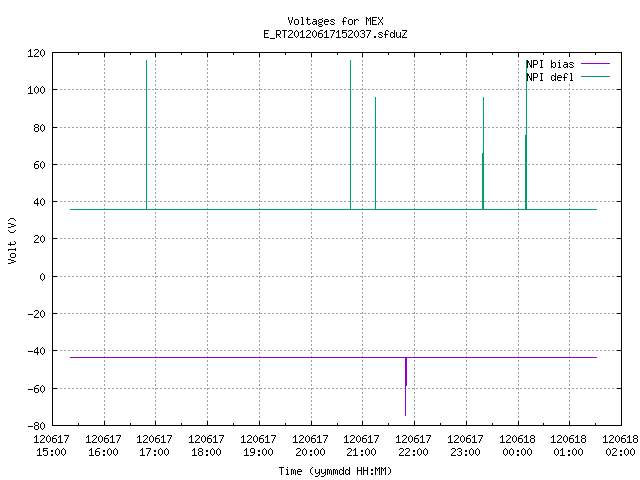
Task: Click the purple bias dip before 22:00
Action: click(406, 387)
